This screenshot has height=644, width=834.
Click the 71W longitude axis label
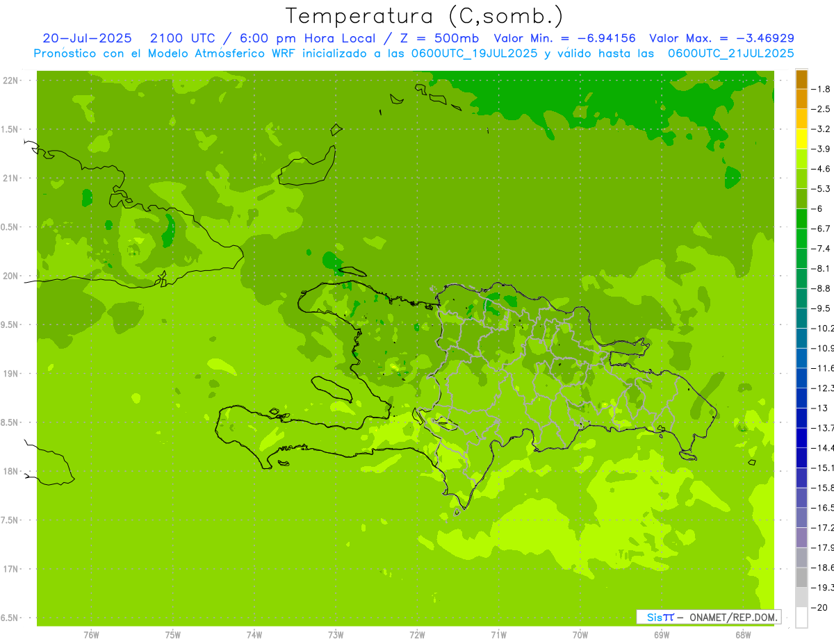point(498,635)
